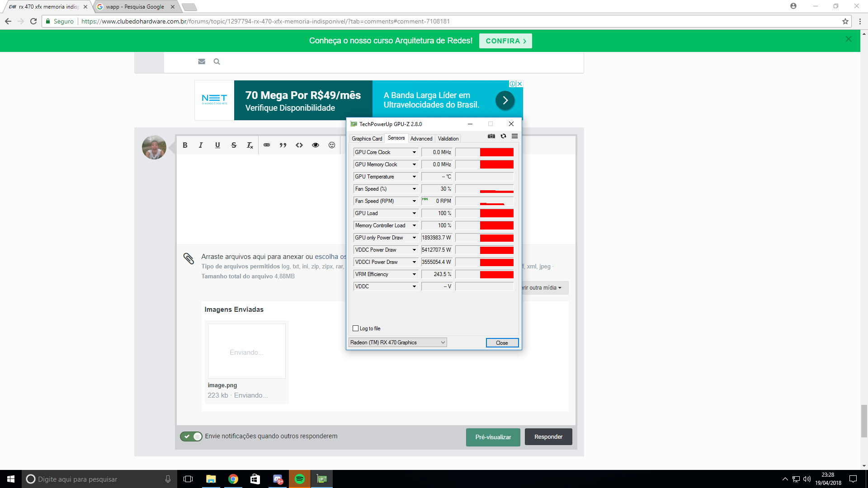Insert a quote block in the editor

[283, 145]
